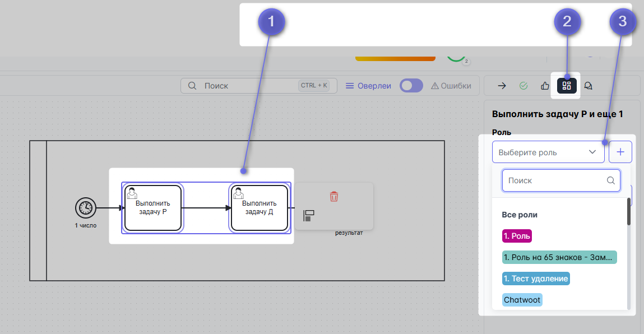Viewport: 644px width, 334px height.
Task: Delete selected elements with red trash icon
Action: 334,196
